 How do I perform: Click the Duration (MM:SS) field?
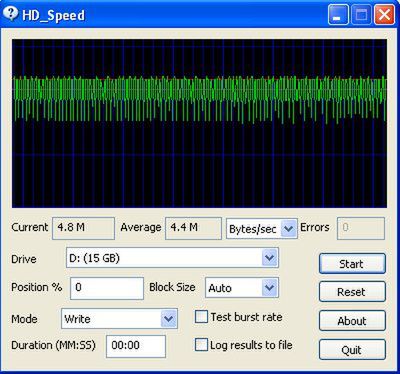tap(136, 346)
